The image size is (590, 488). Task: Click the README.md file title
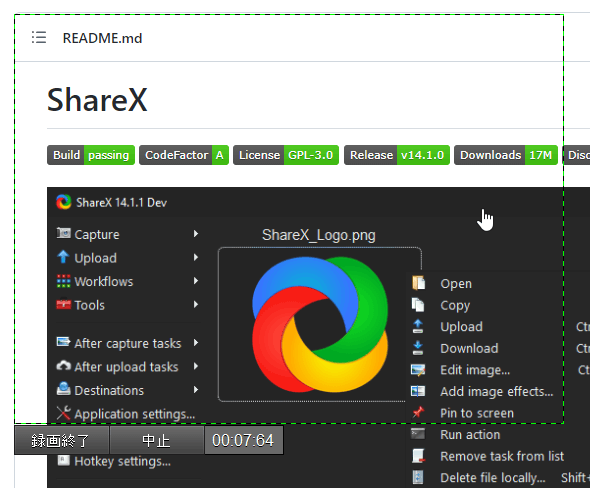(102, 38)
